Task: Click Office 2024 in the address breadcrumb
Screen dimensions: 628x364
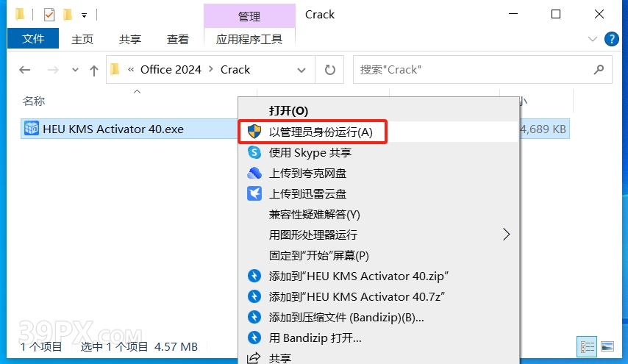Action: pos(171,70)
